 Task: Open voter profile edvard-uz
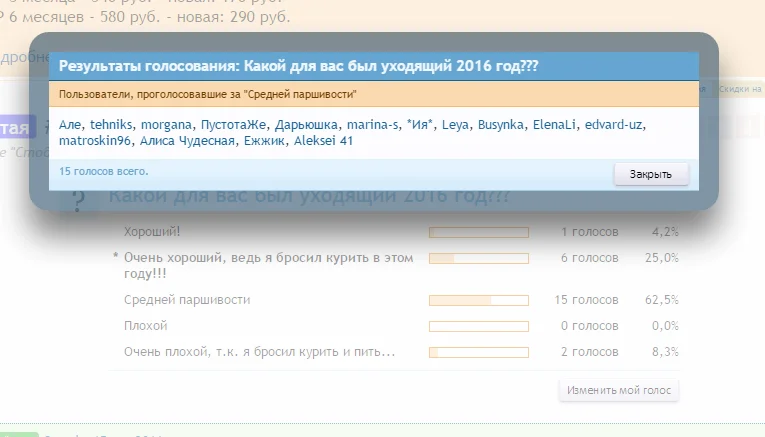tap(613, 125)
